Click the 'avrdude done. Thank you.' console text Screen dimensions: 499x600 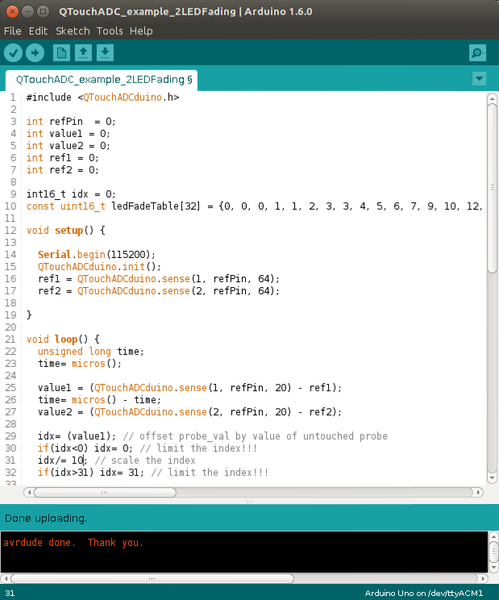[x=73, y=543]
